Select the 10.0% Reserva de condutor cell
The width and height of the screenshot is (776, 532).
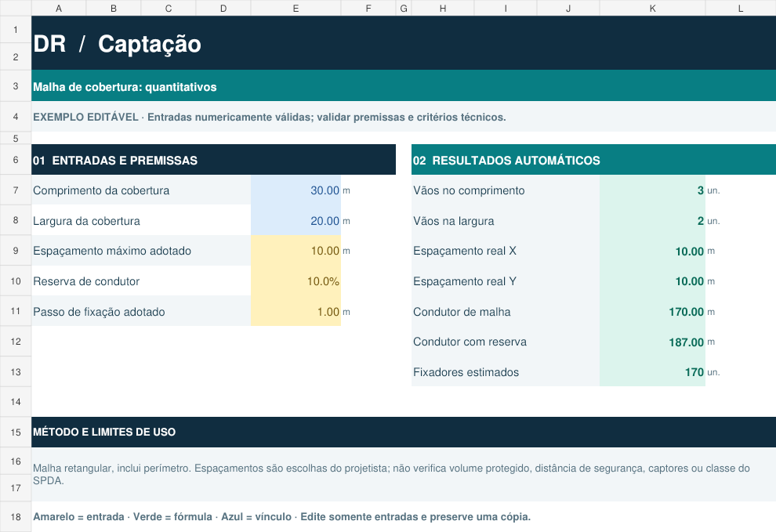click(x=296, y=281)
